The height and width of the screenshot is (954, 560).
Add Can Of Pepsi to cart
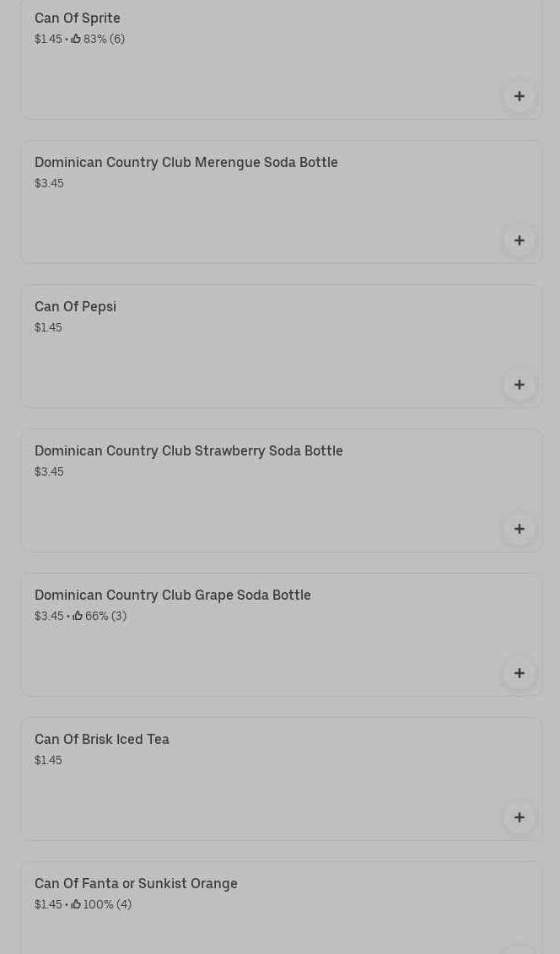519,385
